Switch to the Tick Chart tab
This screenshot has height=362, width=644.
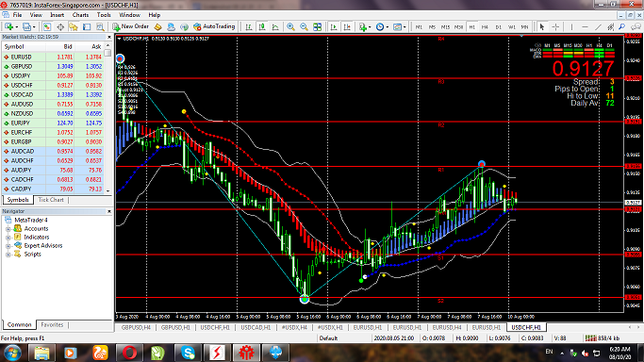tap(51, 200)
